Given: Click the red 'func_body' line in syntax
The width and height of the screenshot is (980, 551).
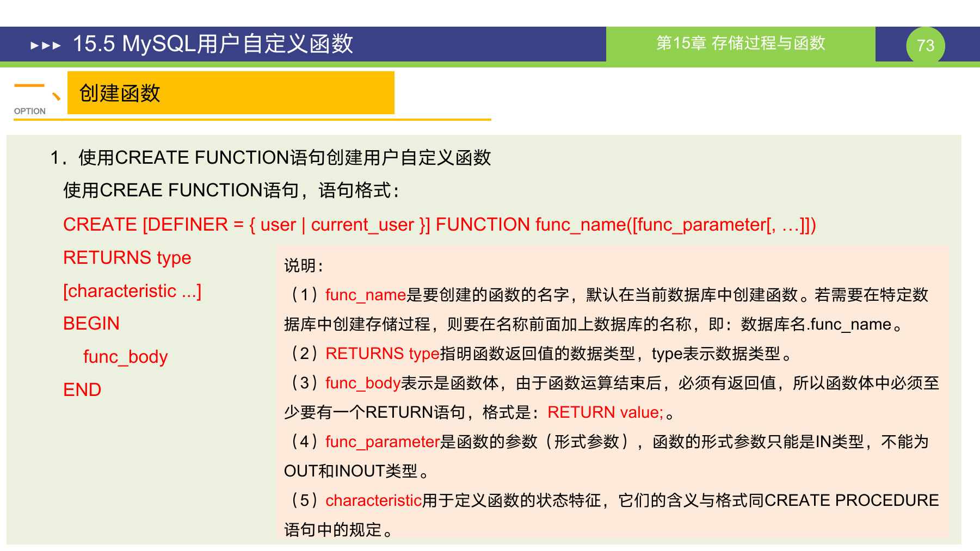Looking at the screenshot, I should (125, 357).
